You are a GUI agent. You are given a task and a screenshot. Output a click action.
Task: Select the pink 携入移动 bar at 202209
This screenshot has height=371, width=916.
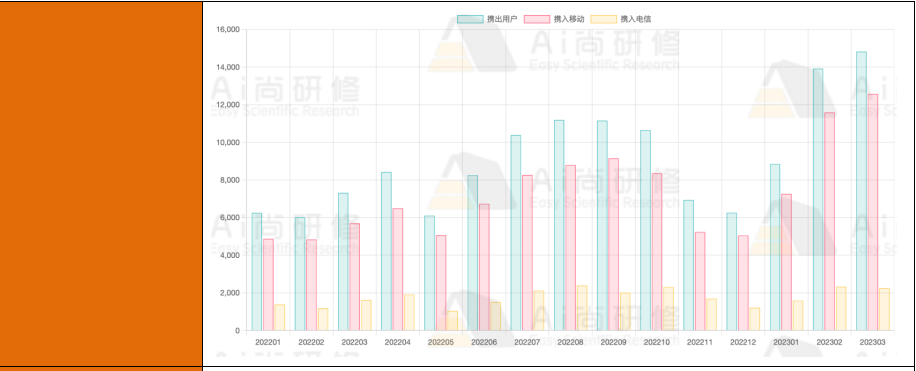613,245
